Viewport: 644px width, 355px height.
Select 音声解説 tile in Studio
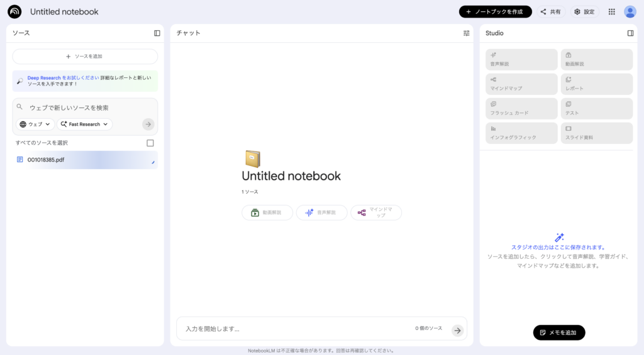click(521, 60)
